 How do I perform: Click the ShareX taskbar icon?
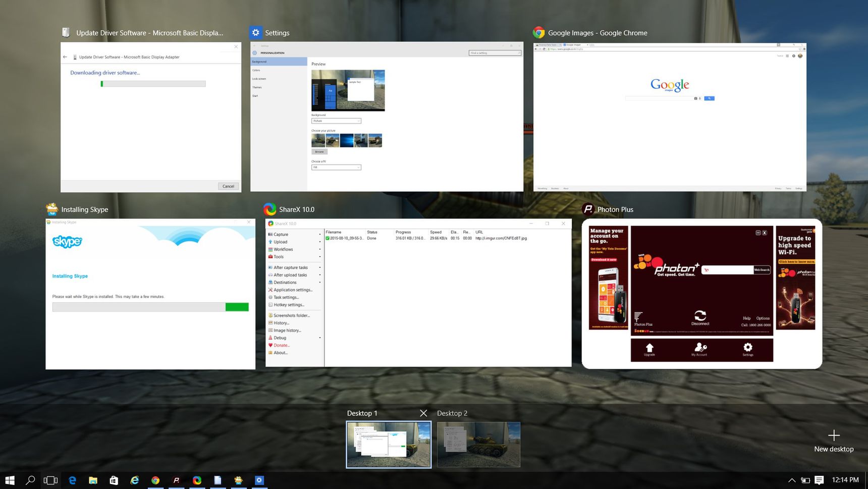pyautogui.click(x=197, y=480)
